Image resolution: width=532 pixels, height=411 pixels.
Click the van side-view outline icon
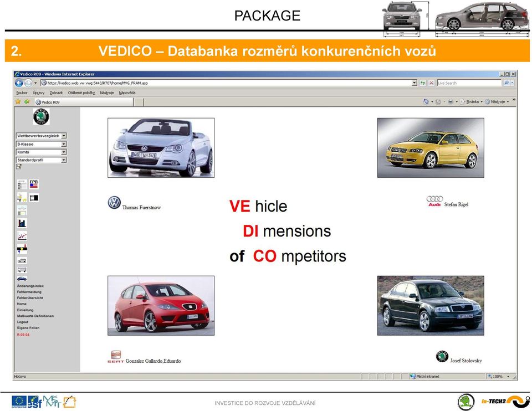point(22,260)
